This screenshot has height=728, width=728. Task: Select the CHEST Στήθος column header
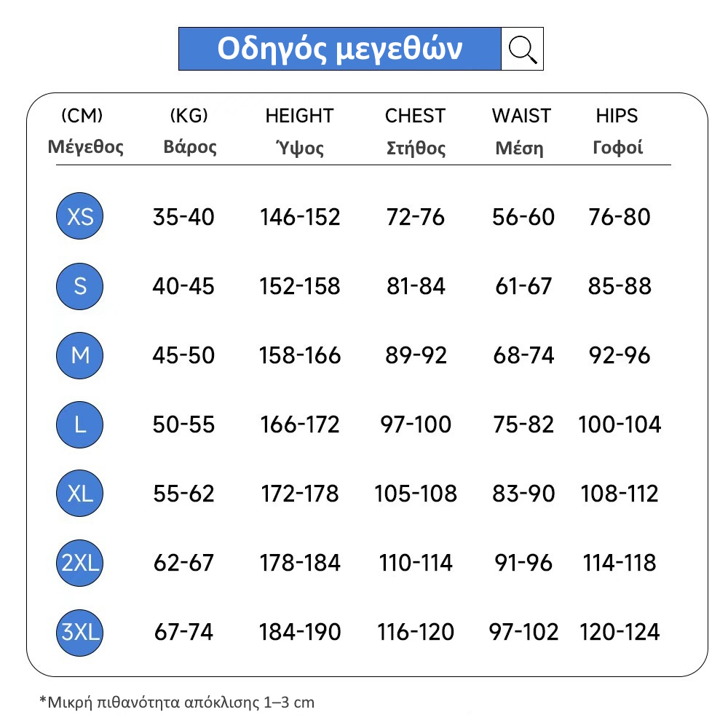tap(415, 132)
